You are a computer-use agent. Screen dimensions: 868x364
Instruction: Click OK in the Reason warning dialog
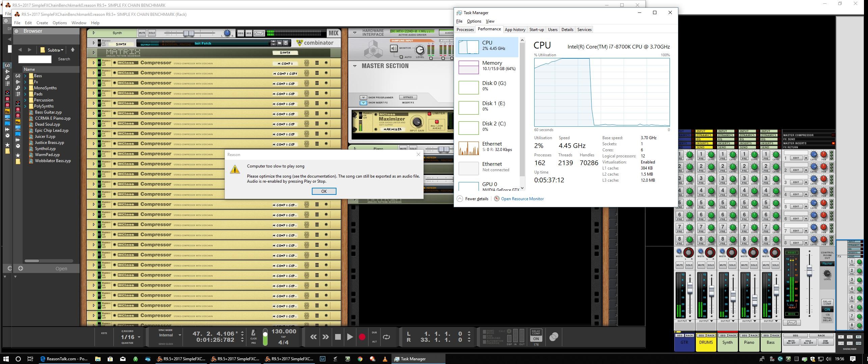(x=324, y=191)
